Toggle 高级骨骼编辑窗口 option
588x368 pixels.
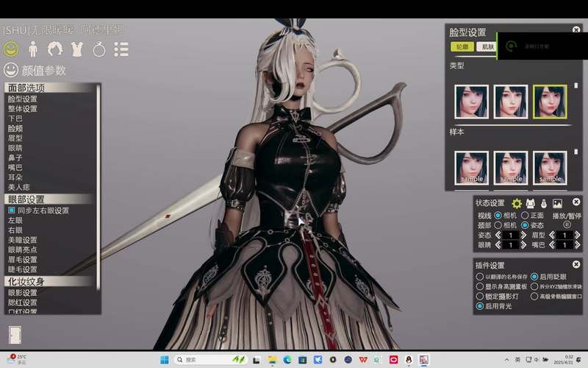click(x=534, y=297)
